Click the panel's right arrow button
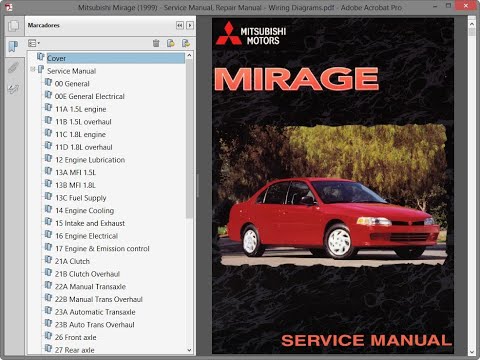This screenshot has width=480, height=360. pos(190,25)
